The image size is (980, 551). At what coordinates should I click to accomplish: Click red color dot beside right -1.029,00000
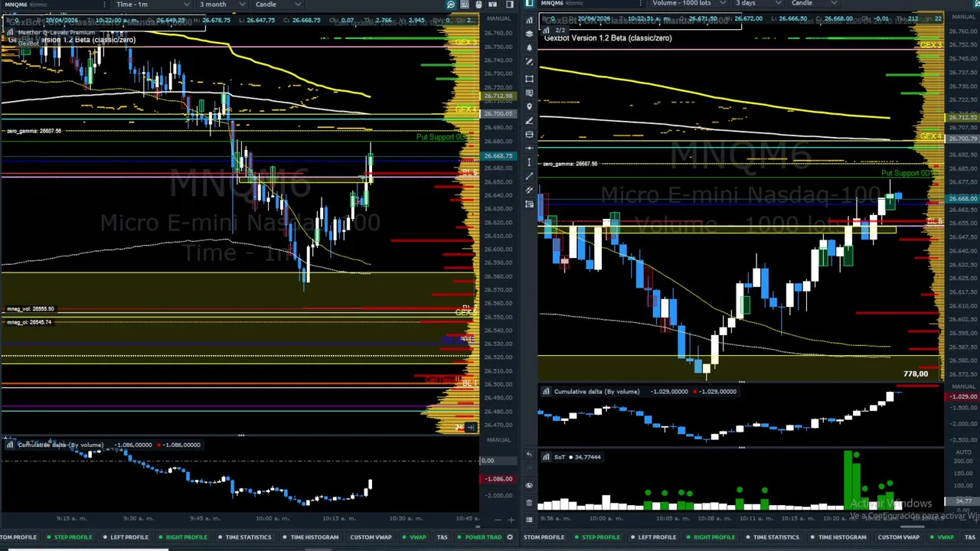(694, 391)
